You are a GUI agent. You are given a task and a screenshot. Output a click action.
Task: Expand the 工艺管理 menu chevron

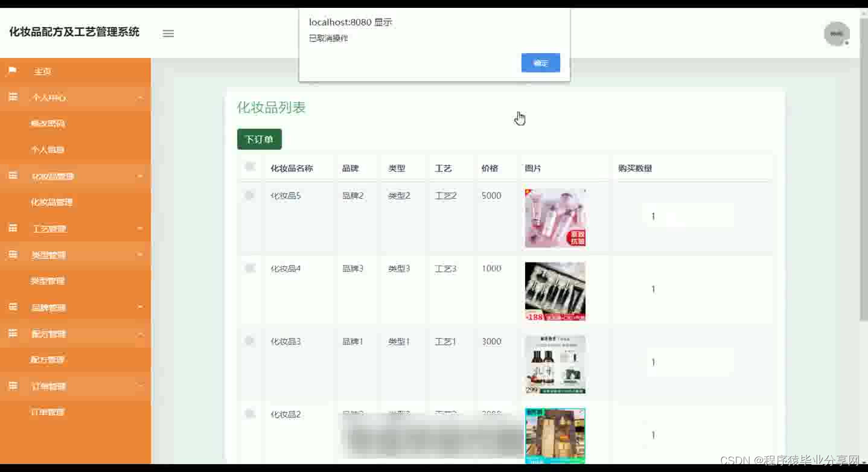pos(140,229)
